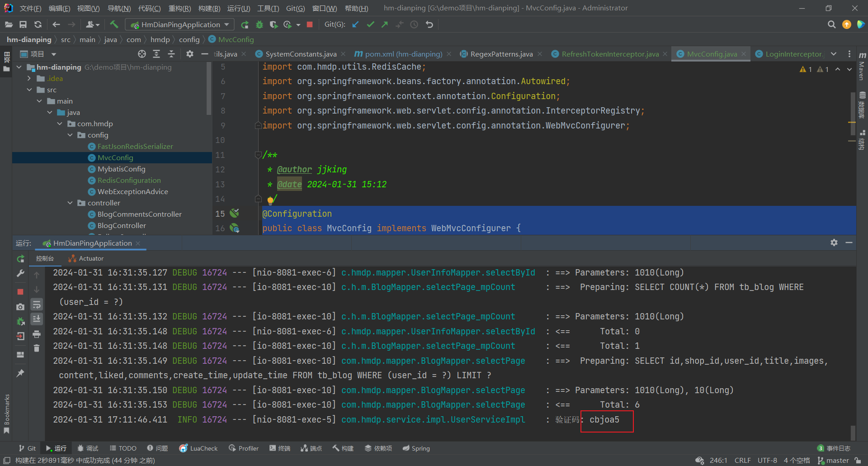This screenshot has height=466, width=868.
Task: Locate opened file in project tree icon
Action: [142, 54]
